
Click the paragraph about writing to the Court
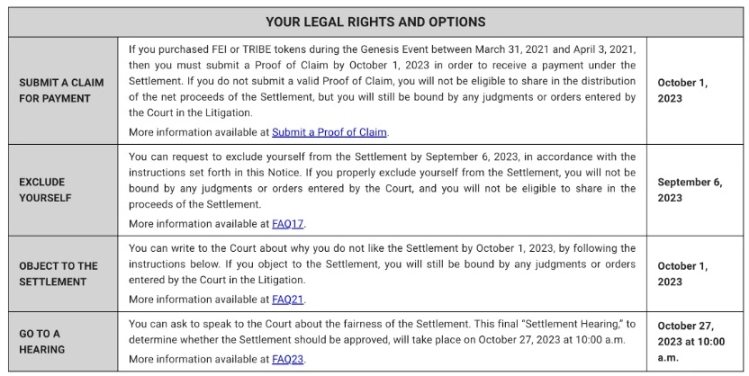pyautogui.click(x=382, y=264)
